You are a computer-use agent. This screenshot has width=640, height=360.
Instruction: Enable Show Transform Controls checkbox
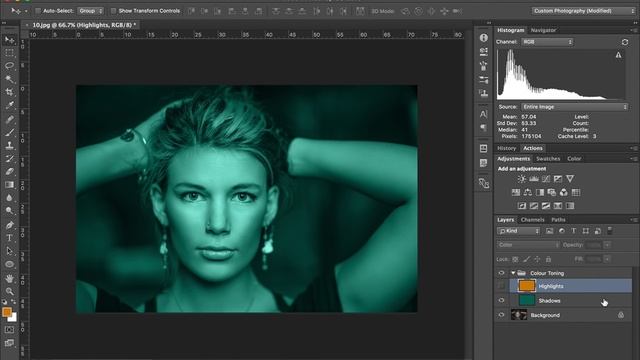coord(113,11)
